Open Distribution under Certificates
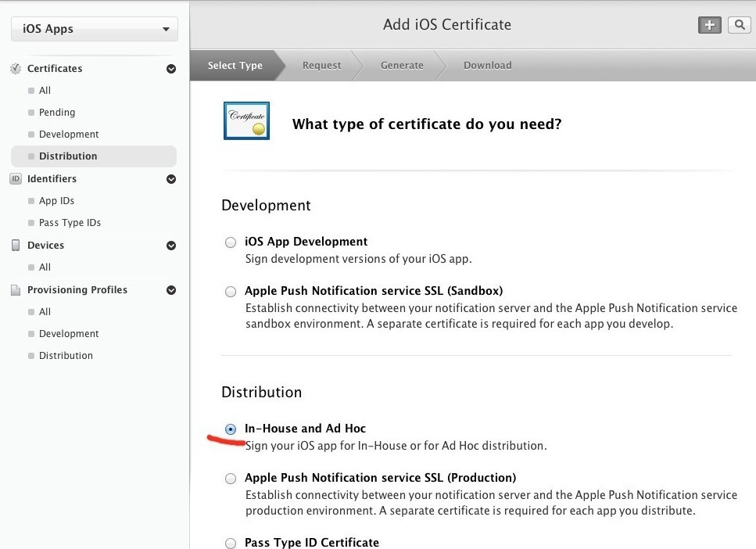The width and height of the screenshot is (756, 549). click(94, 156)
